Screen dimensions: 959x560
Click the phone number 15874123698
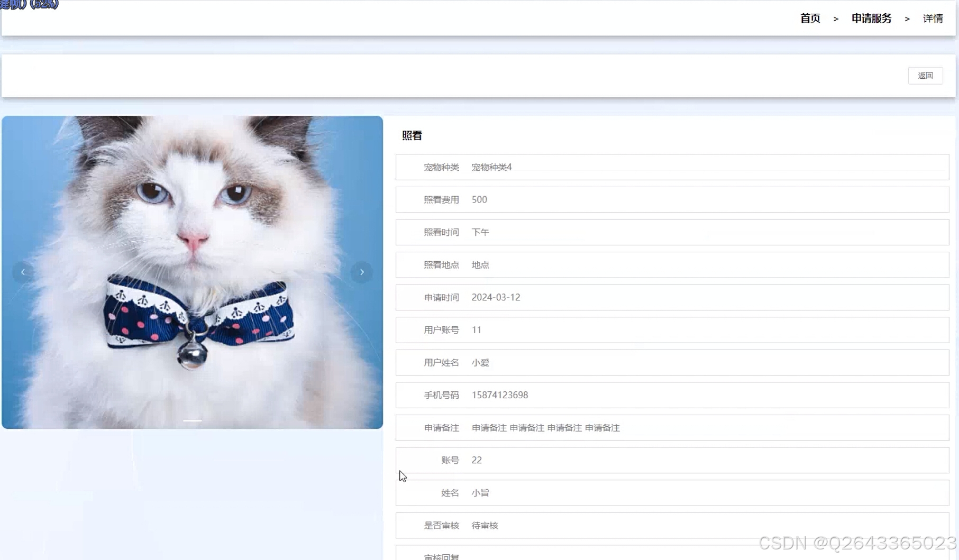pyautogui.click(x=500, y=395)
